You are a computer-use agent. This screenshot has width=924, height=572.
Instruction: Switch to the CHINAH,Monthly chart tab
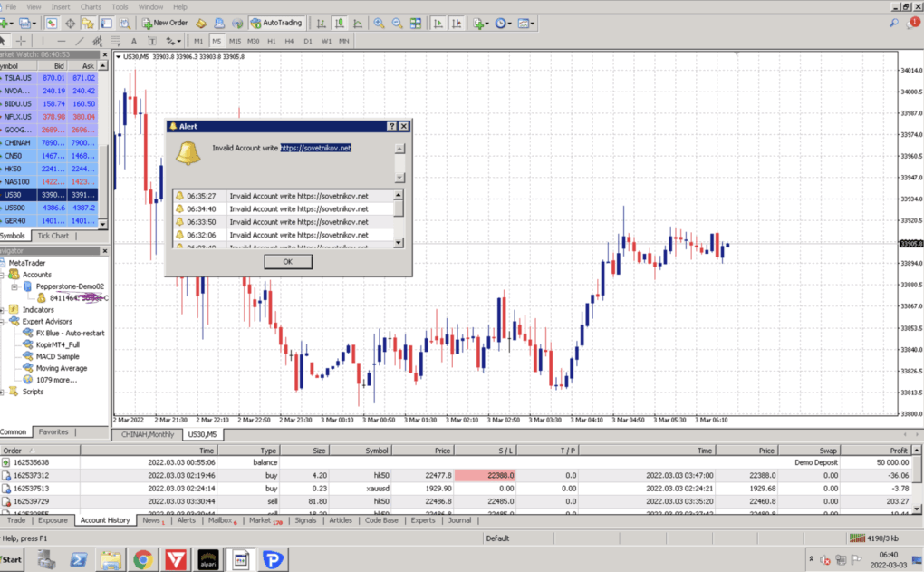[148, 434]
